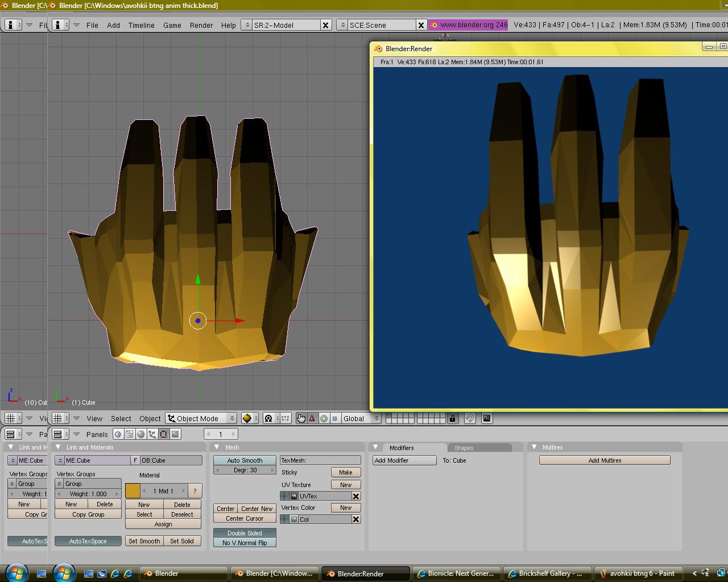
Task: Click the translate manipulator hand icon
Action: 301,418
